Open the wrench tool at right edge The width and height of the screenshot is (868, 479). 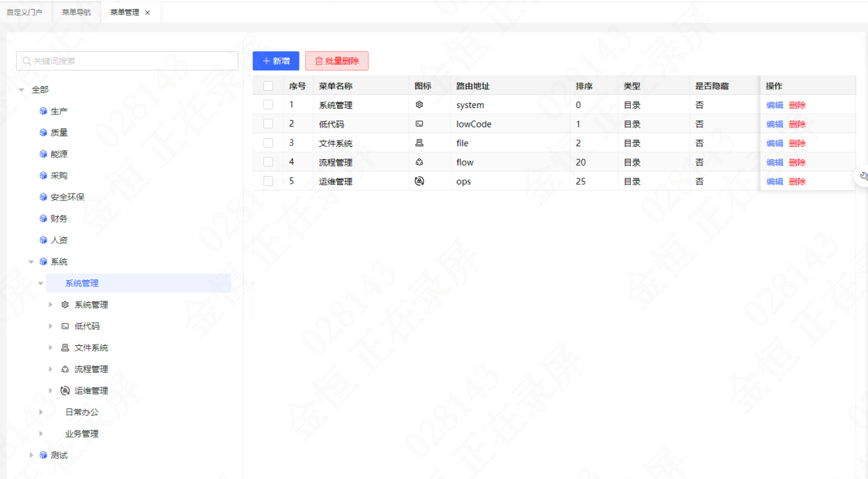click(863, 176)
